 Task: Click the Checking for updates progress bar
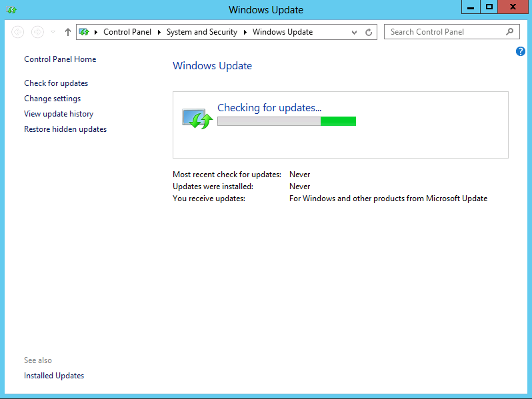[287, 121]
